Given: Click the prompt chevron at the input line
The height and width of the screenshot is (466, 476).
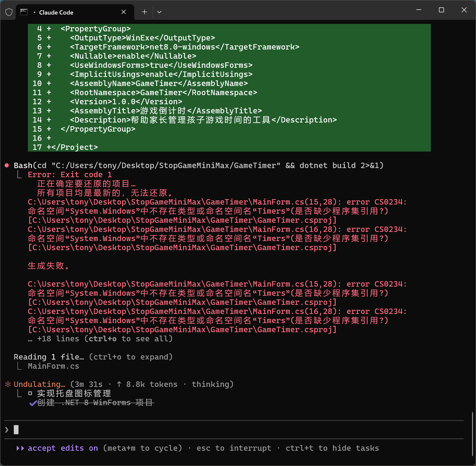Looking at the screenshot, I should pyautogui.click(x=7, y=430).
